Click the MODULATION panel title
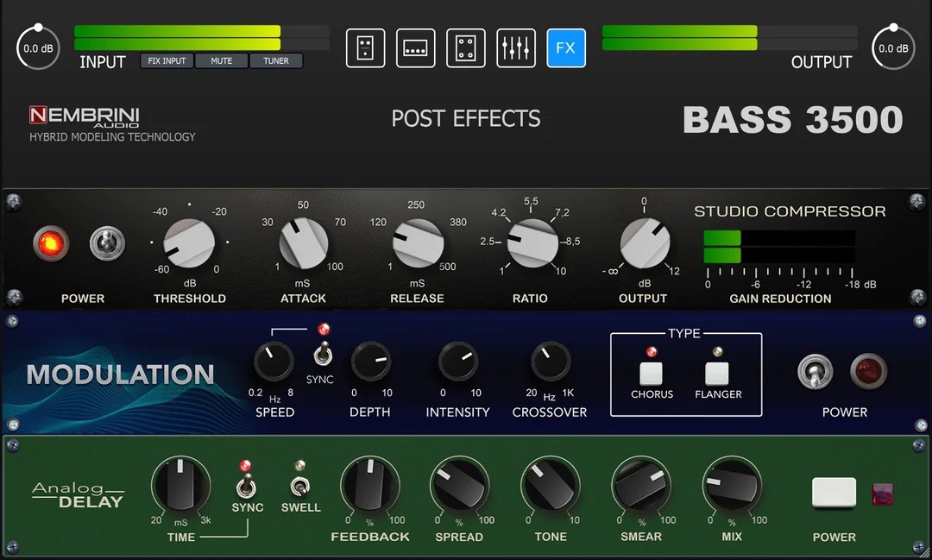The height and width of the screenshot is (560, 932). point(120,374)
